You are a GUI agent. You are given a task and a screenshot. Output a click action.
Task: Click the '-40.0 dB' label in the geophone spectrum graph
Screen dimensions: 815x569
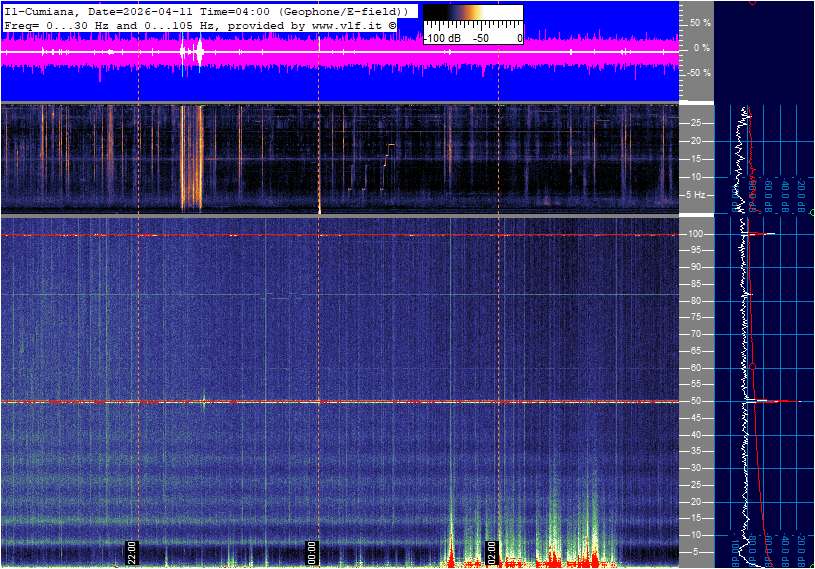[x=785, y=196]
